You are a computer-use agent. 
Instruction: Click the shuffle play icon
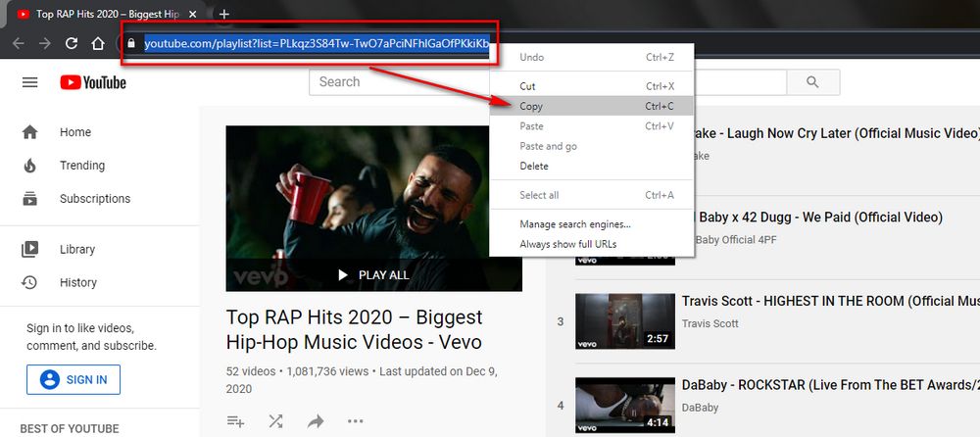[275, 420]
